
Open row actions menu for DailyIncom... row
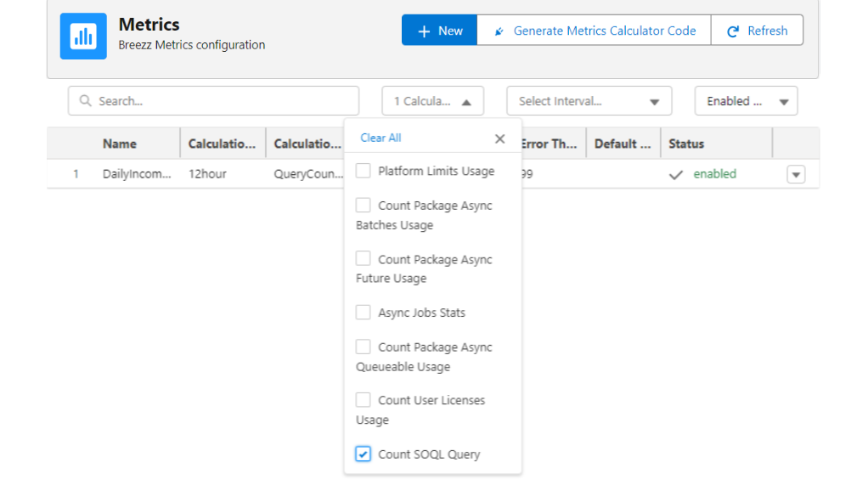[x=796, y=174]
